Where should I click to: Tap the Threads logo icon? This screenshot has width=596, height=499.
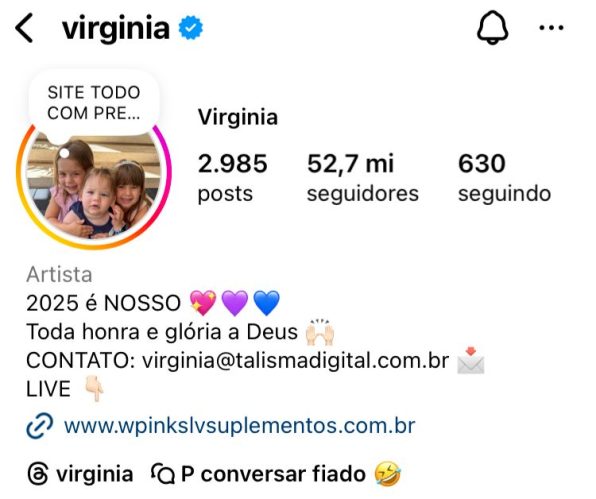click(38, 474)
